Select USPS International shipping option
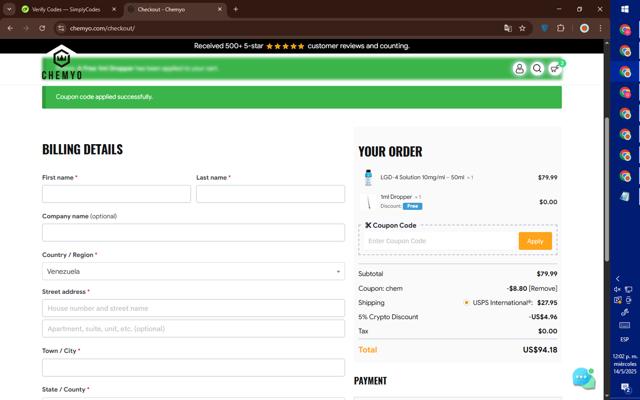This screenshot has height=400, width=640. (x=466, y=302)
